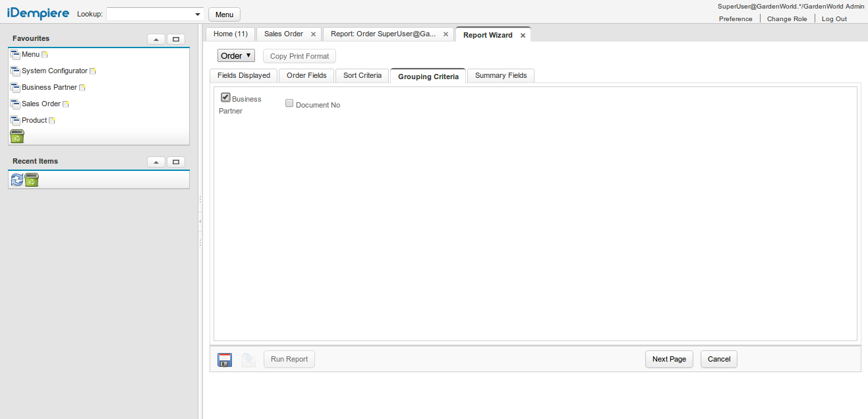Click the Log Out link
This screenshot has width=868, height=419.
pos(834,19)
